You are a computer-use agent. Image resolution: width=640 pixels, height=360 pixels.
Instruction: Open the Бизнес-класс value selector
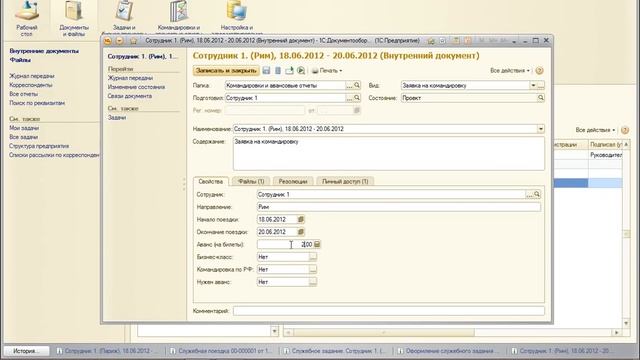click(313, 257)
